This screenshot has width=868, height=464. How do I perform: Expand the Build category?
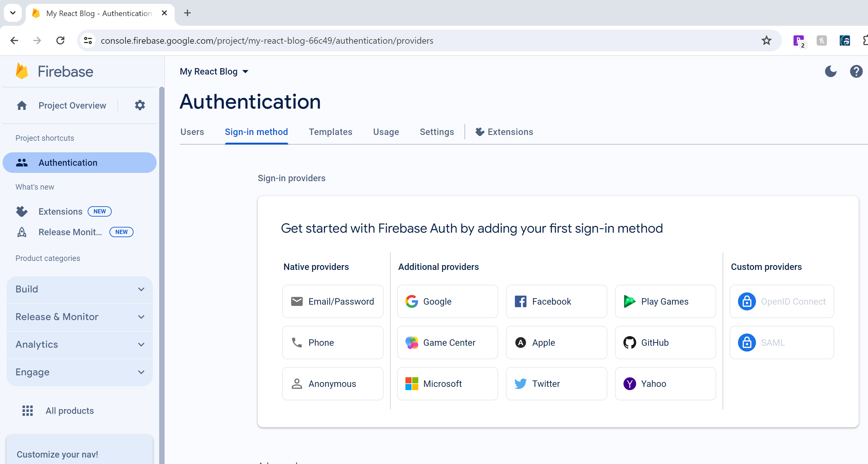80,289
